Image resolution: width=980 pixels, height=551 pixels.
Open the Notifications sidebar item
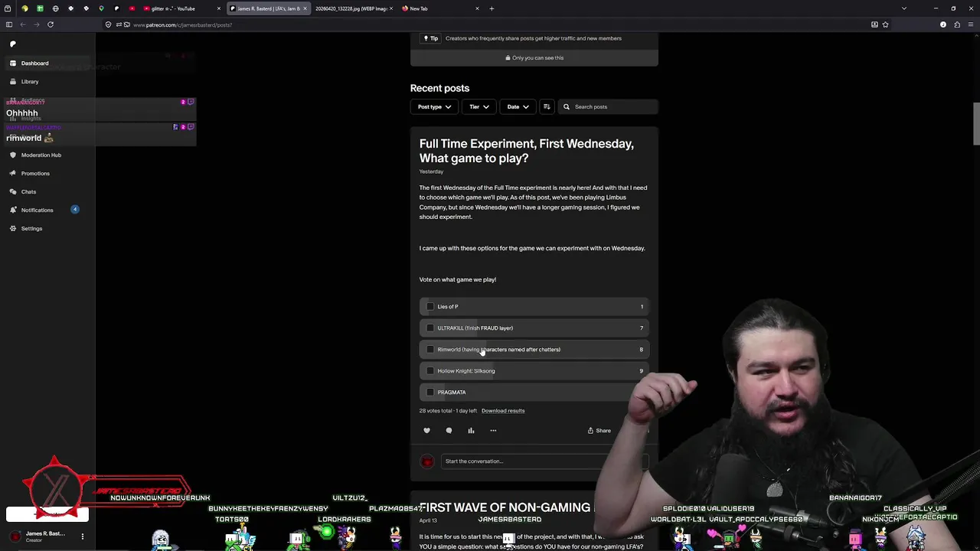pos(47,210)
